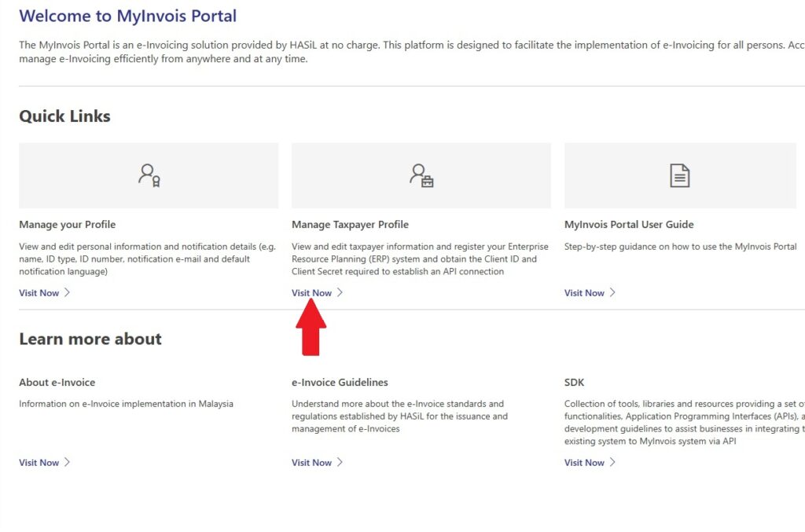The image size is (805, 532).
Task: Click the 'Collection of tools, libraries and resources' description
Action: (x=685, y=423)
